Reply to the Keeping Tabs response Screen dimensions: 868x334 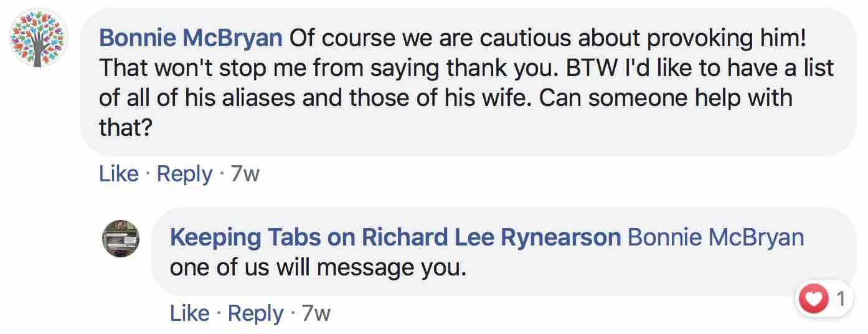pos(255,313)
